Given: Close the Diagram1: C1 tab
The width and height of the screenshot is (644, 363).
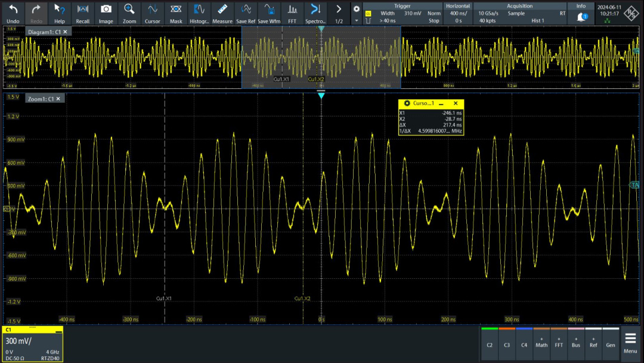Looking at the screenshot, I should coord(66,32).
